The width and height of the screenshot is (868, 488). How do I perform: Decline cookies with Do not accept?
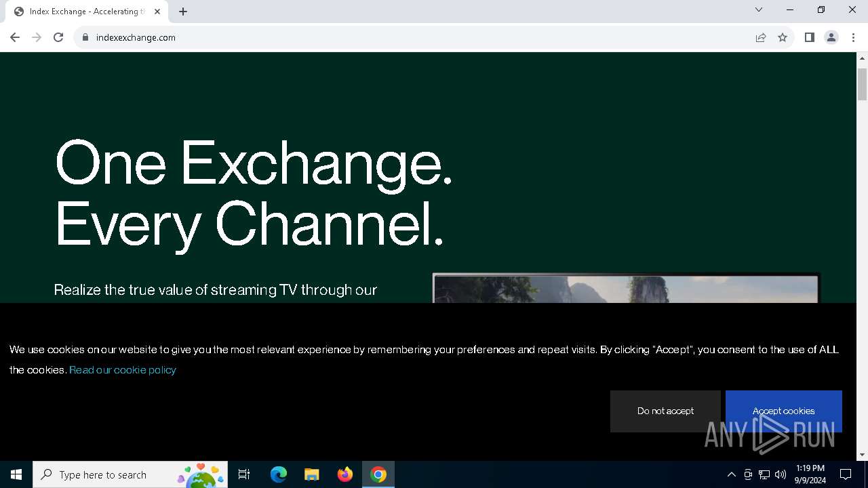(x=665, y=411)
